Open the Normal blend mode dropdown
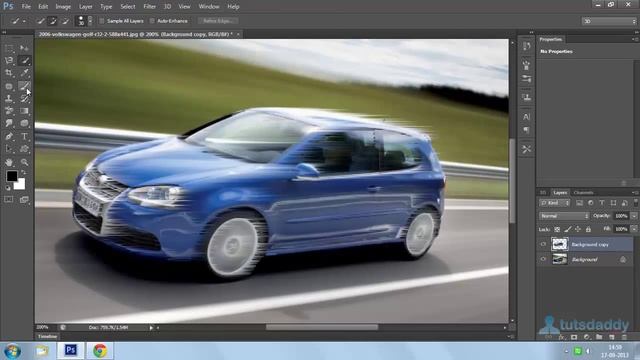This screenshot has width=640, height=360. (x=564, y=216)
